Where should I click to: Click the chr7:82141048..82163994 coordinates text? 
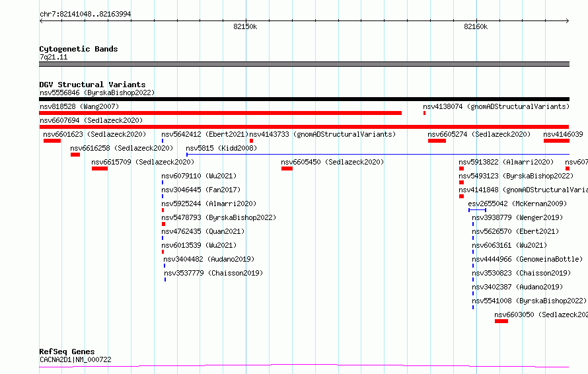click(85, 14)
